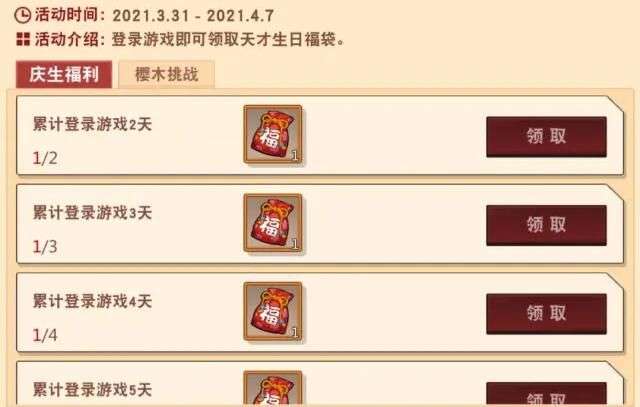Select the 累计登录游戏3天 task row
640x407 pixels.
(320, 224)
